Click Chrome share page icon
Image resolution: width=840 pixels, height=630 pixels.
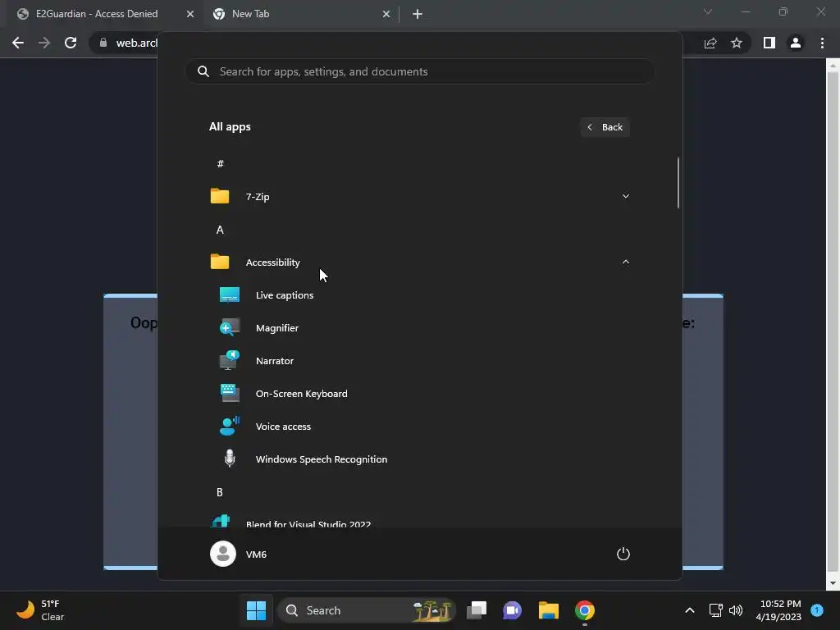tap(710, 43)
